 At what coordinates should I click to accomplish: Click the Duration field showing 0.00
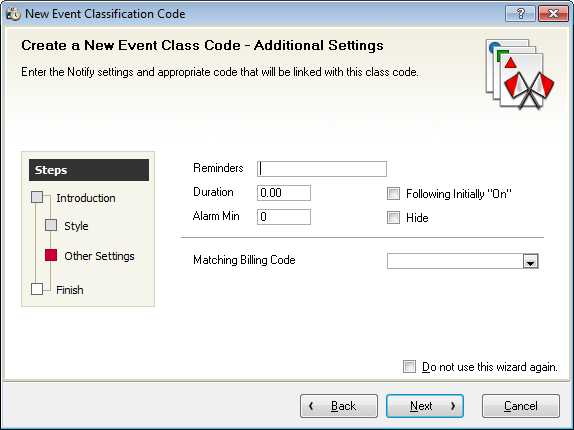click(284, 193)
